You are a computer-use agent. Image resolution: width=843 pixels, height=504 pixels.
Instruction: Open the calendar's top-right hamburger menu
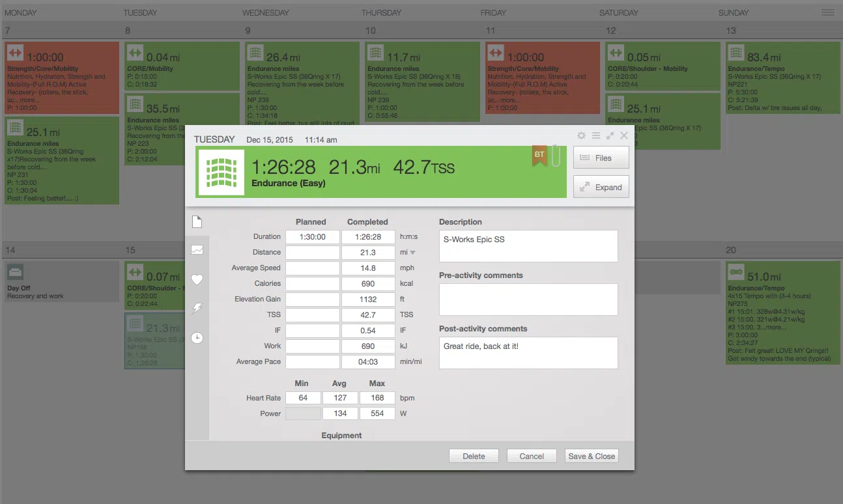point(827,12)
